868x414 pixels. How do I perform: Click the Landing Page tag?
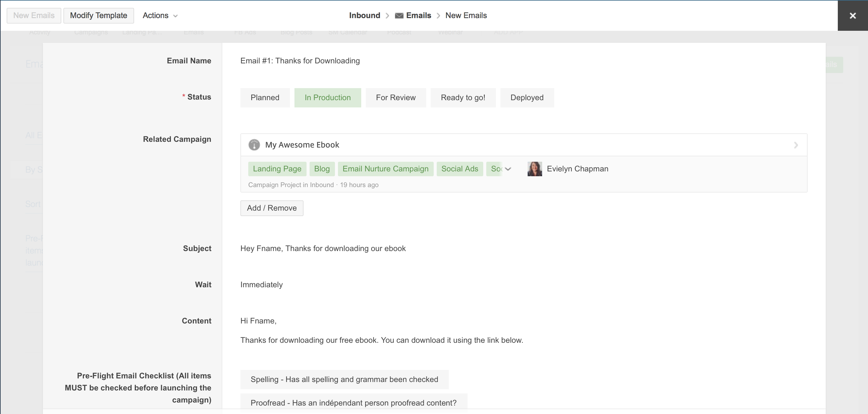(x=277, y=169)
